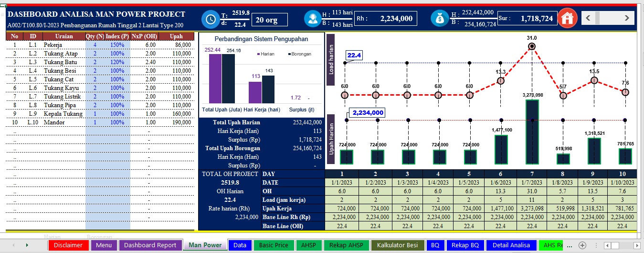Click right arrow on header scroll control
The image size is (644, 253).
pos(627,18)
